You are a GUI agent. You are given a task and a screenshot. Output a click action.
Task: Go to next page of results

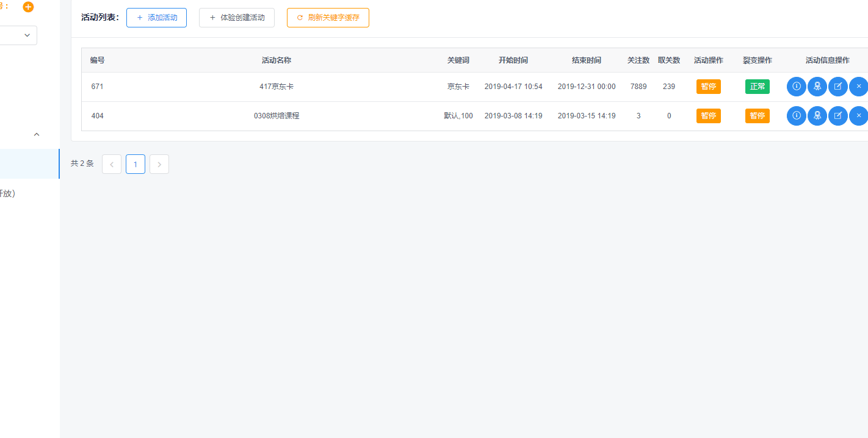point(159,164)
